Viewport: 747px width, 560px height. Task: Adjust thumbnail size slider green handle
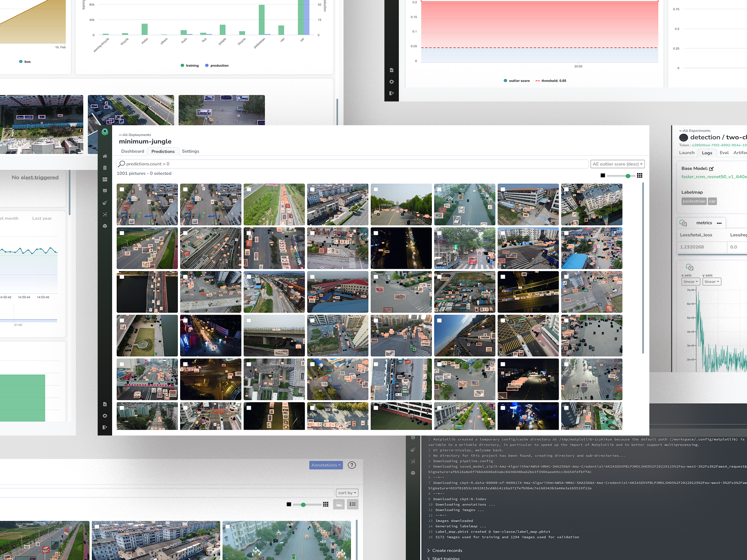[x=628, y=176]
